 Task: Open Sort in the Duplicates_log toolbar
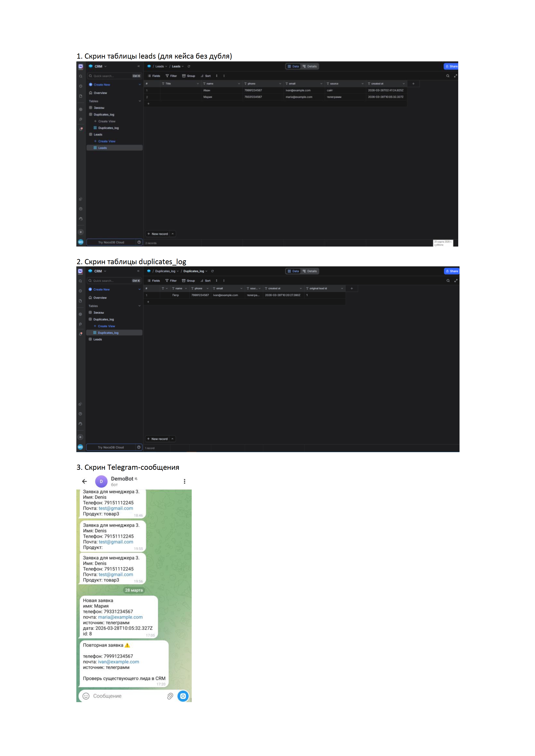pyautogui.click(x=205, y=281)
